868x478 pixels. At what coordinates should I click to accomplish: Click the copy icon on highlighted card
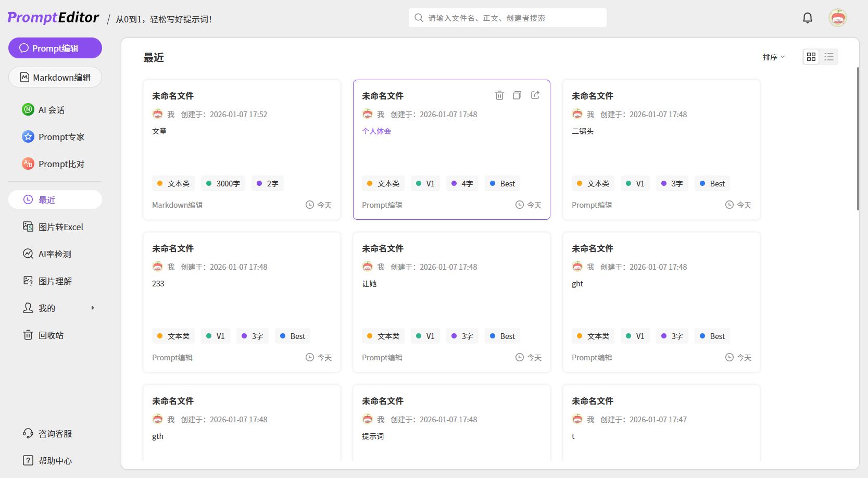517,95
